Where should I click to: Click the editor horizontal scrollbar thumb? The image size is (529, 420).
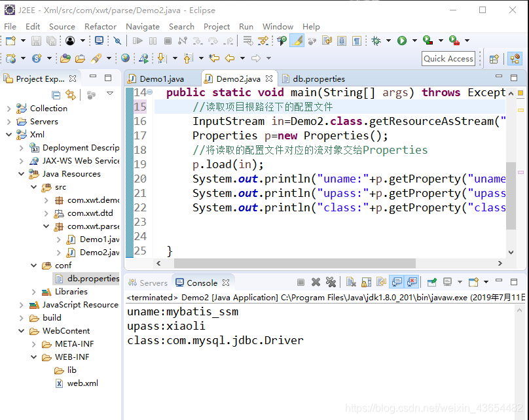tap(295, 263)
